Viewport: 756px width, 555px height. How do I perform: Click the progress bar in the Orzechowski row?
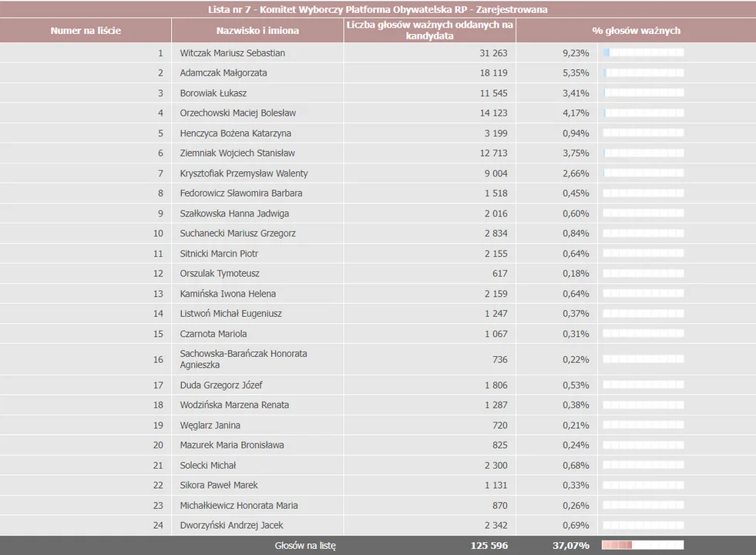click(x=643, y=113)
